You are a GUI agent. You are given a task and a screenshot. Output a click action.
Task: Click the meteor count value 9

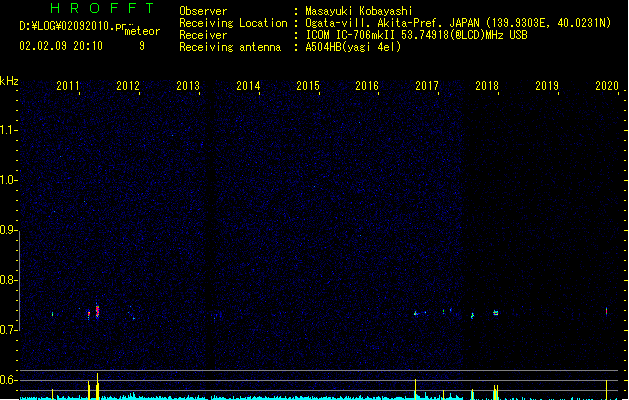142,46
